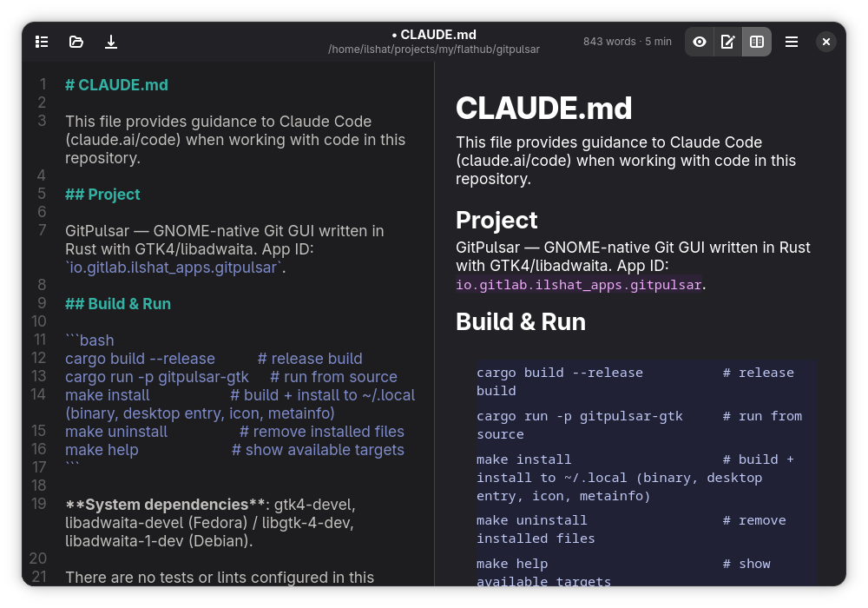Toggle split editor-preview view
Screen dimensions: 868x608
click(757, 42)
